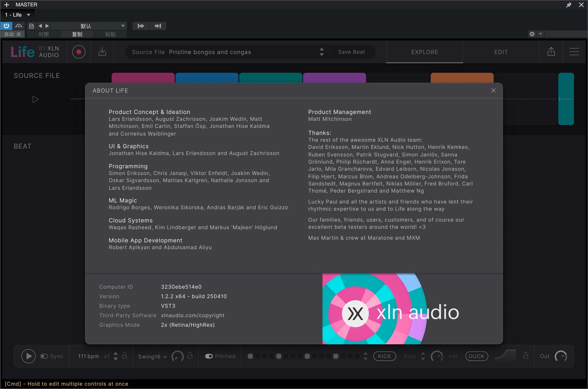Click the Computer ID value 3230ebe514e0
Viewport: 588px width, 389px height.
point(181,287)
